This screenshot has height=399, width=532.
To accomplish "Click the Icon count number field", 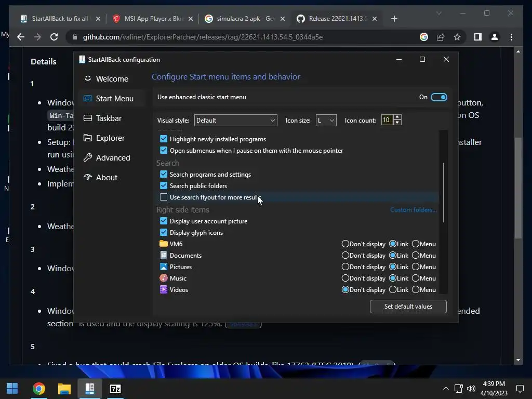I will (x=387, y=120).
